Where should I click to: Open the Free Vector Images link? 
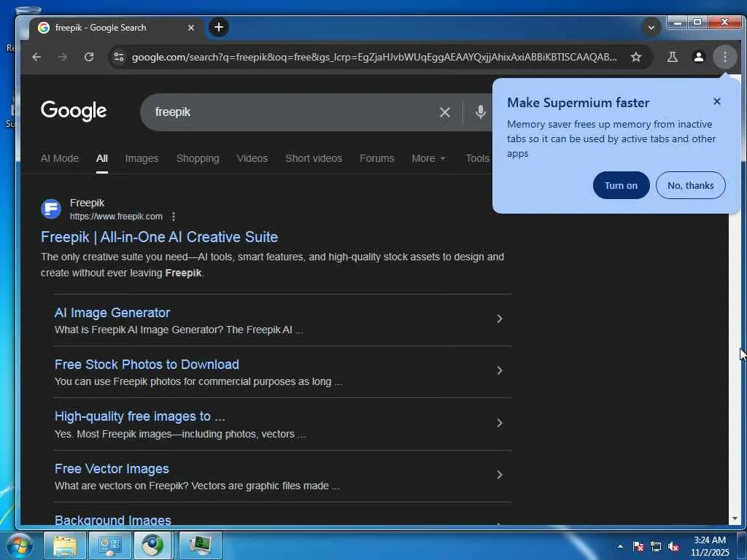112,469
